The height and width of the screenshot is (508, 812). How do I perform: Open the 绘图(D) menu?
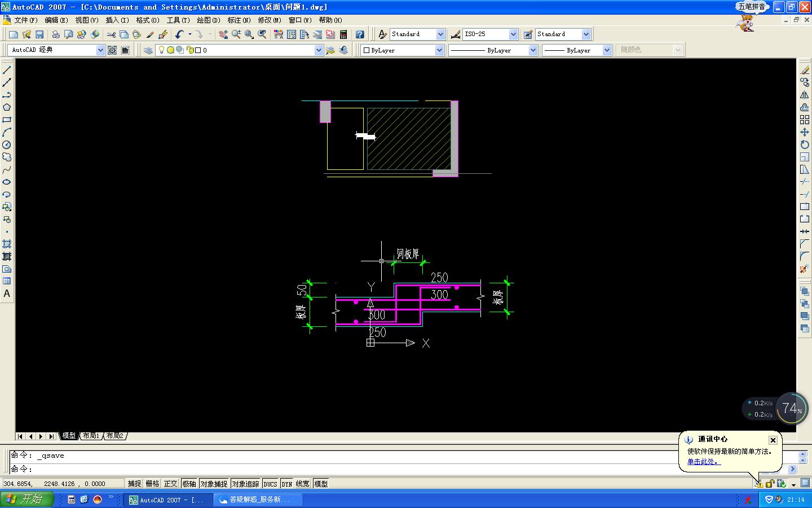(x=209, y=20)
